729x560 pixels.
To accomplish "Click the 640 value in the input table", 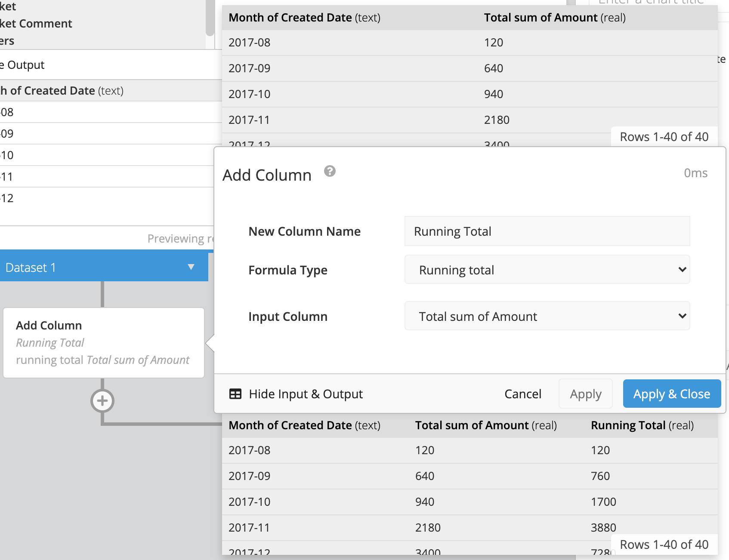I will (x=494, y=68).
